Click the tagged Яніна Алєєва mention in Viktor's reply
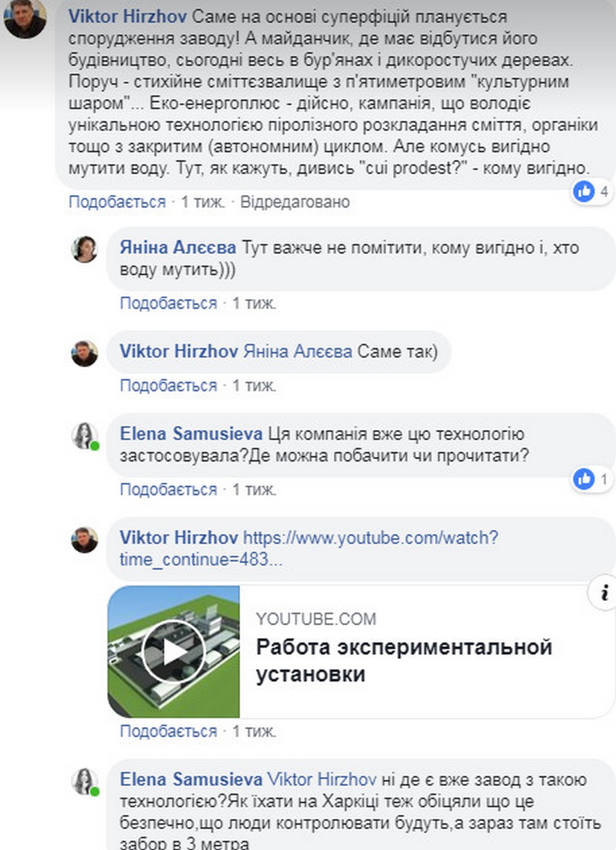The width and height of the screenshot is (616, 850). click(298, 351)
